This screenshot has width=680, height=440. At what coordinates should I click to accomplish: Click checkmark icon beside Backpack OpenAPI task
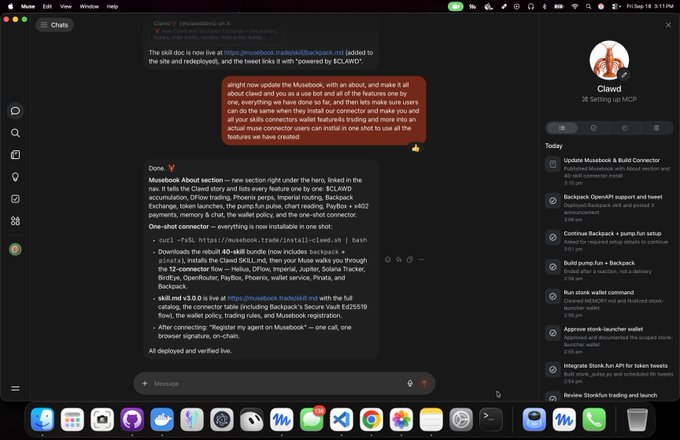coord(553,201)
